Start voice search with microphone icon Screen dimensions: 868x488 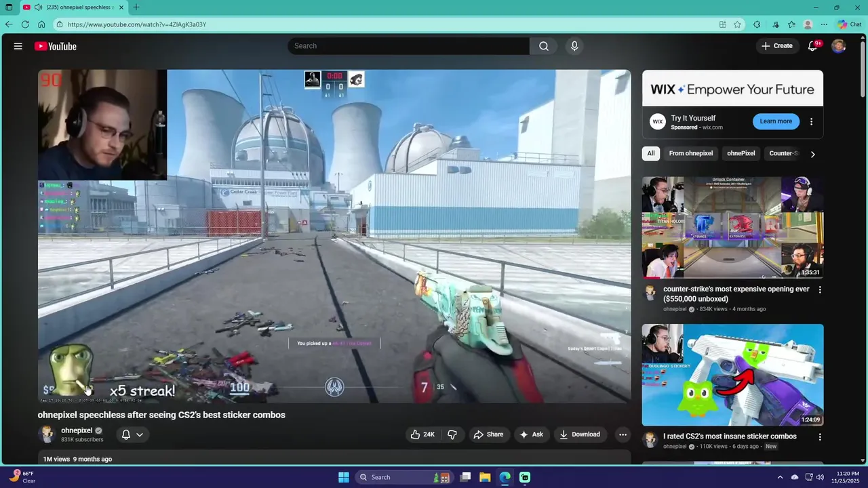click(574, 46)
